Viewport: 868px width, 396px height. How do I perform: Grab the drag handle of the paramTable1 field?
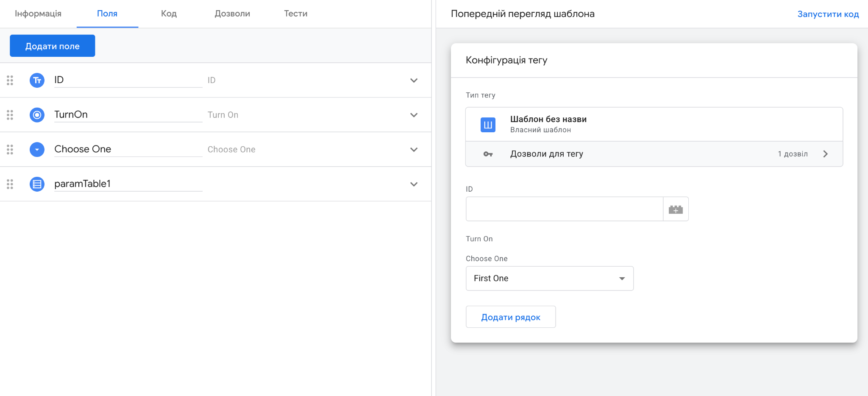tap(11, 184)
